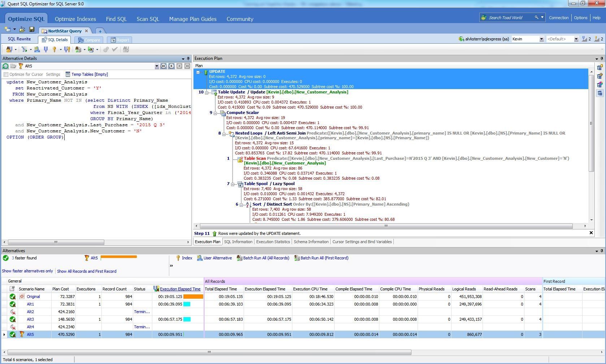Close the Step 11 description bar
Viewport: 606px width, 364px height.
(591, 233)
